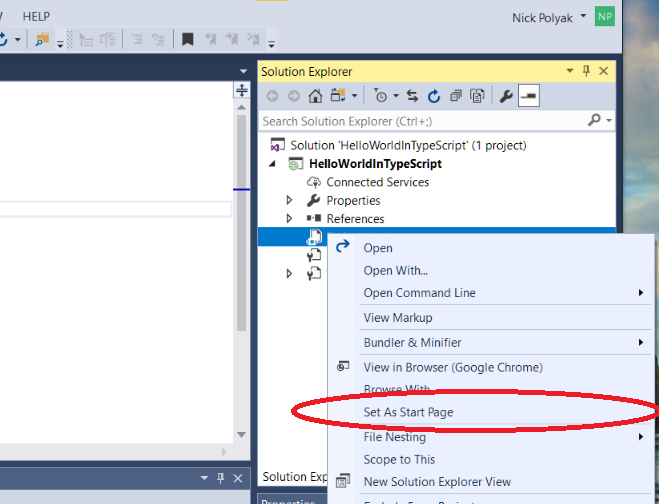This screenshot has height=504, width=659.
Task: Collapse All items in Solution Explorer
Action: pos(456,96)
